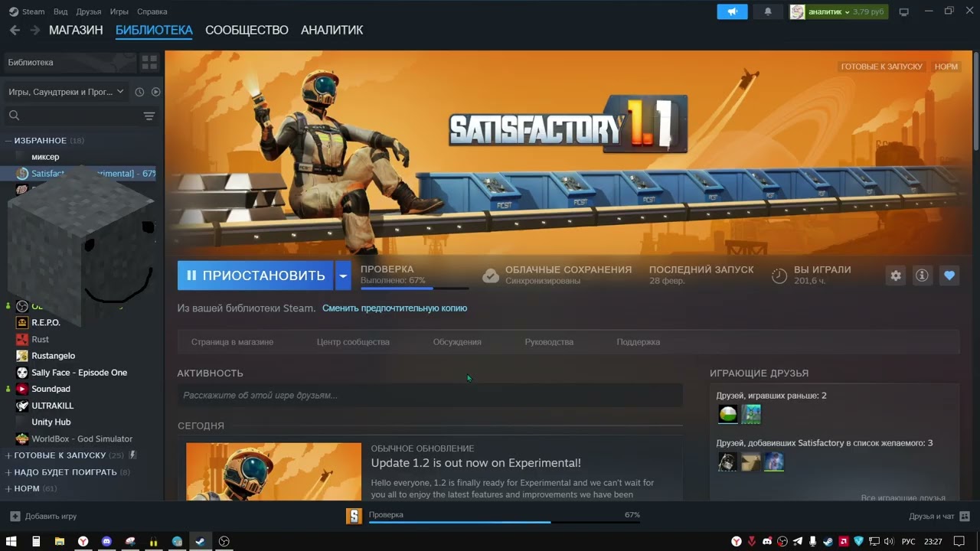Switch library to grid collections view
Screen dimensions: 980x551
tap(149, 62)
